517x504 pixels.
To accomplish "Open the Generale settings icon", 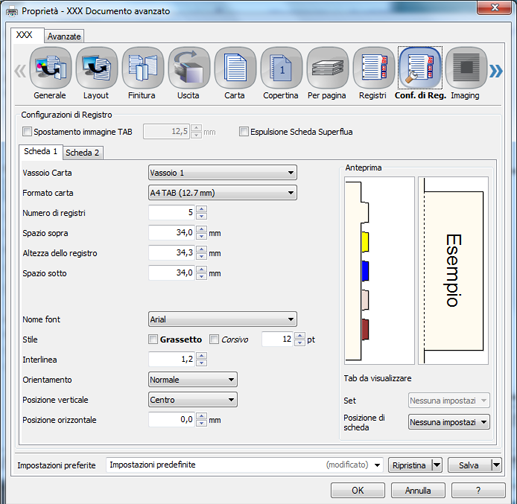I will pyautogui.click(x=51, y=68).
